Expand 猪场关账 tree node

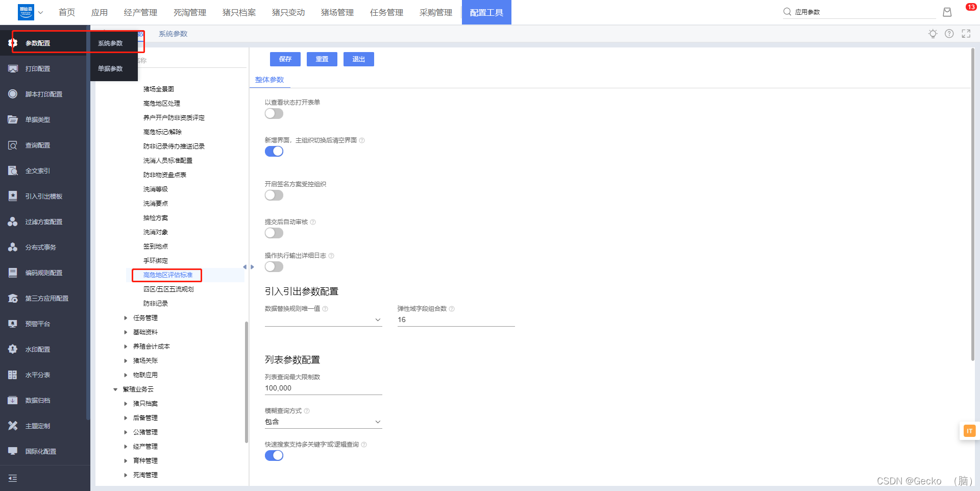click(126, 361)
